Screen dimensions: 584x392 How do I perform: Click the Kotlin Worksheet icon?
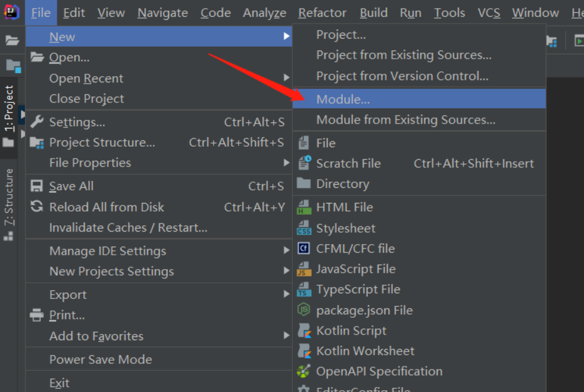tap(304, 351)
